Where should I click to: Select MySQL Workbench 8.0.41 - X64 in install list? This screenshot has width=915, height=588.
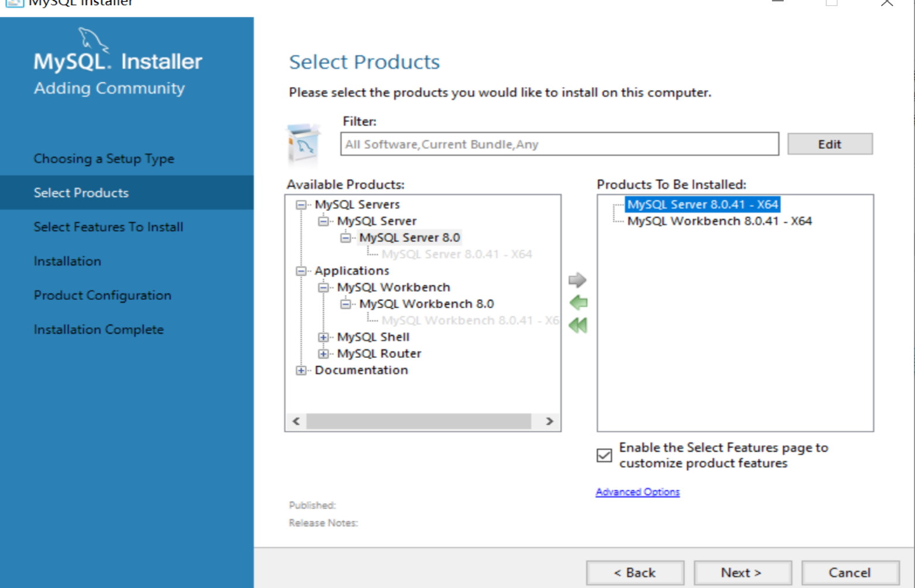tap(719, 221)
